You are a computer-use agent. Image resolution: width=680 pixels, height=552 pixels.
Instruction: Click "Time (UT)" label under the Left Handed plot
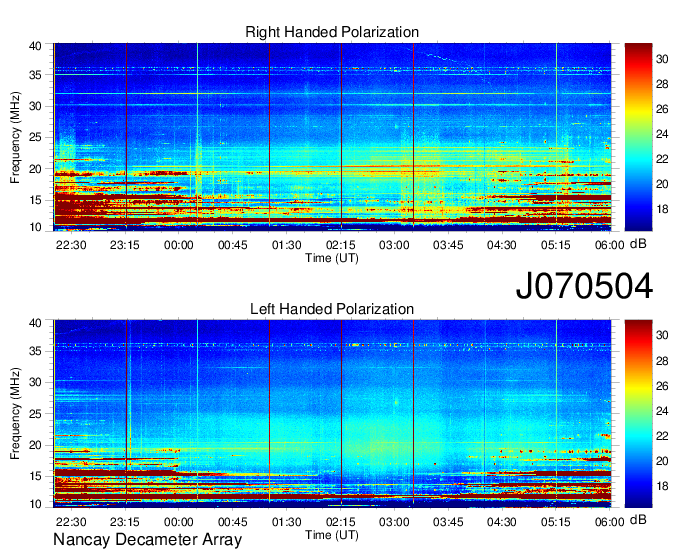(332, 535)
